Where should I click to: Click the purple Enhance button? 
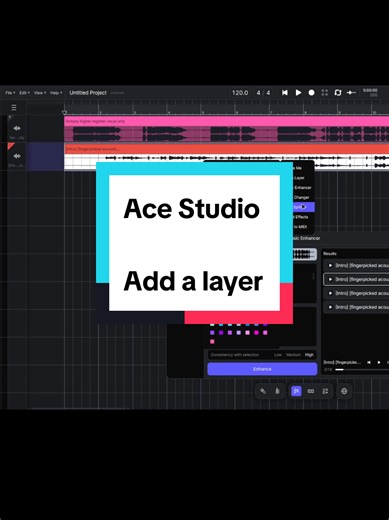(x=262, y=369)
